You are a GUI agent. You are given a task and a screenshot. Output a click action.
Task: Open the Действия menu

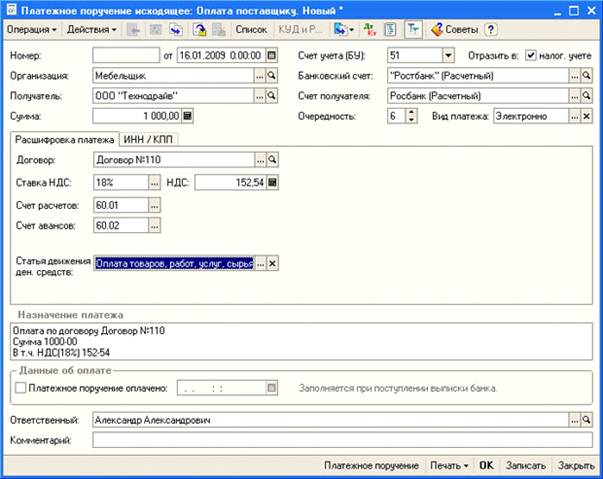[x=92, y=30]
